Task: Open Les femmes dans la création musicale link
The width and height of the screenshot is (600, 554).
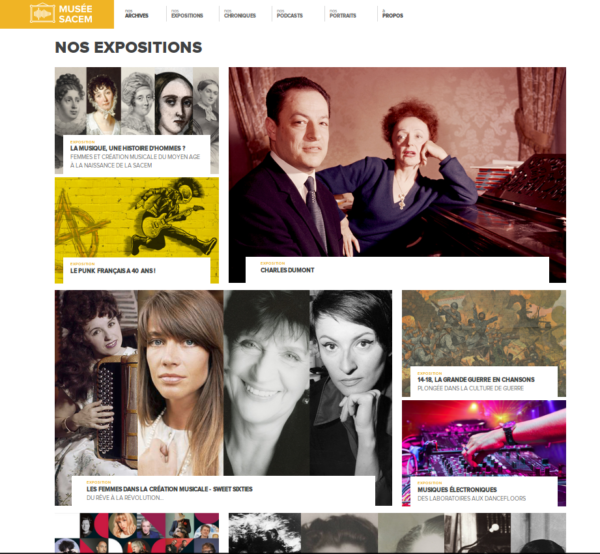Action: click(169, 489)
